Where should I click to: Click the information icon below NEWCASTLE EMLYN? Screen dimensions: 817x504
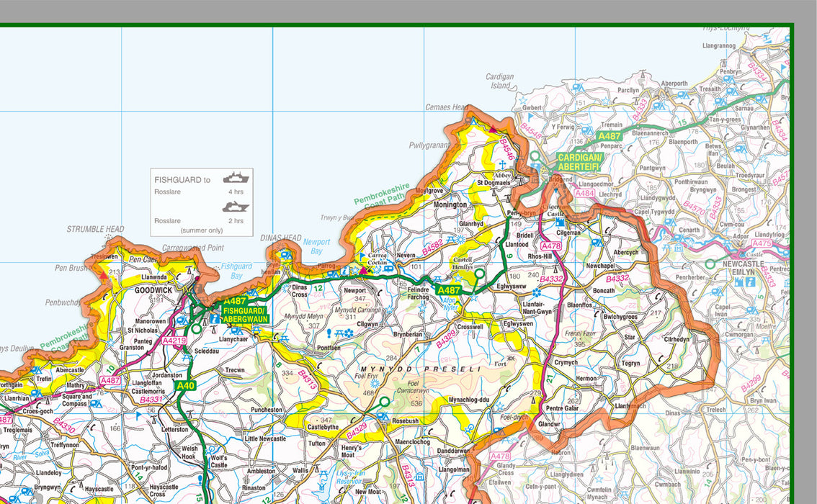coord(750,282)
